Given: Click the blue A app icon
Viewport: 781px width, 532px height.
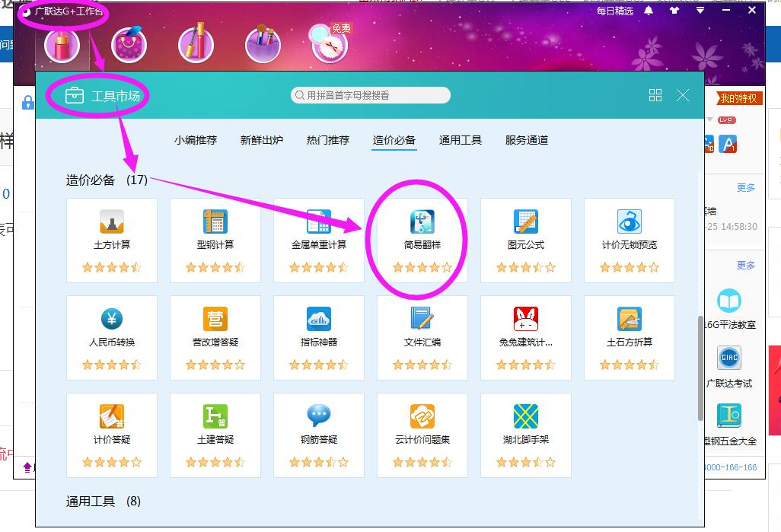Looking at the screenshot, I should tap(728, 144).
